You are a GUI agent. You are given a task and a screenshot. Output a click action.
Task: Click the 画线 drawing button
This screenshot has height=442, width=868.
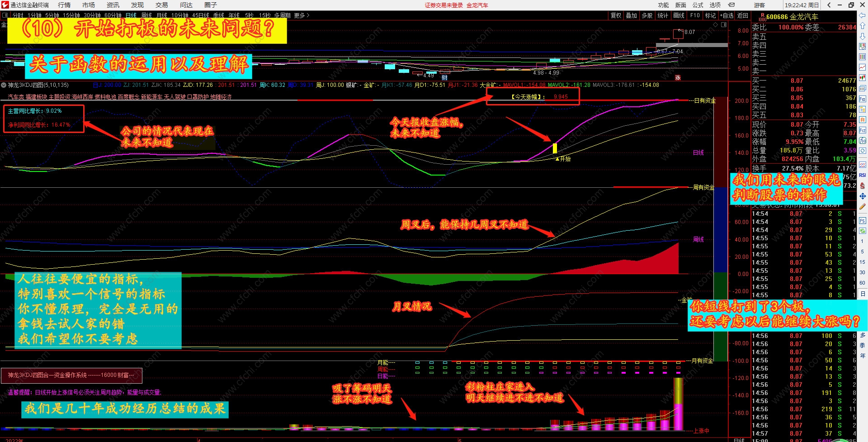(x=679, y=15)
